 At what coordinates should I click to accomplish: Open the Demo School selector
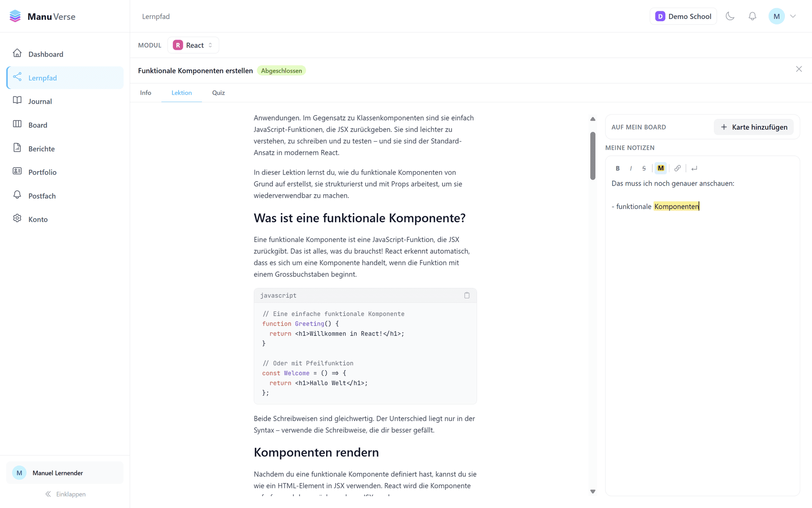coord(683,16)
